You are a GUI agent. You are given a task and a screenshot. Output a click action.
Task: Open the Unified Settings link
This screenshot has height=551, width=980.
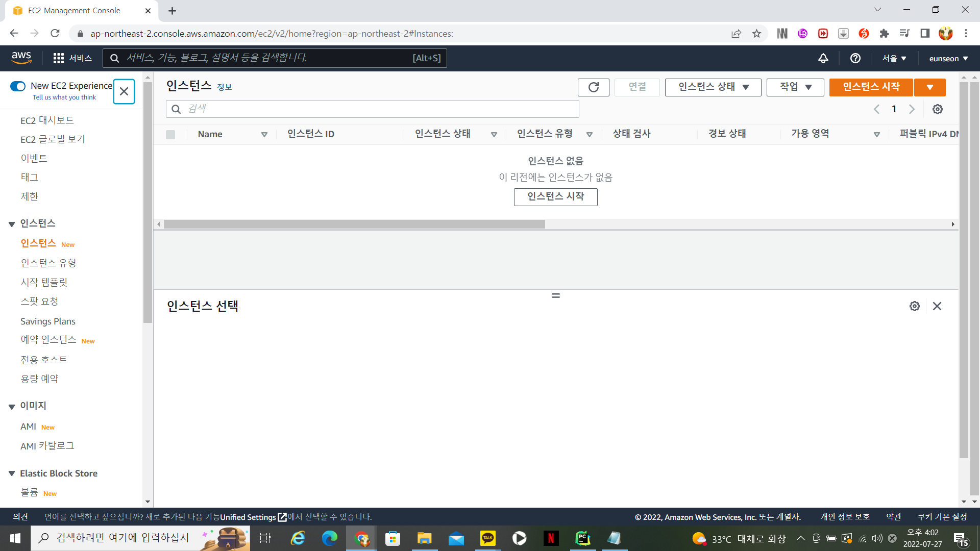tap(253, 517)
